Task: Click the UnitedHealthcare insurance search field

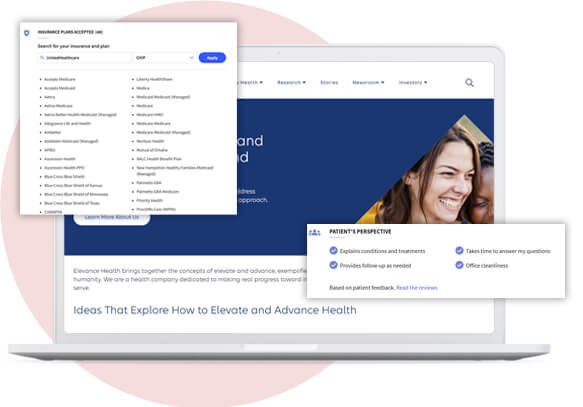Action: tap(85, 58)
